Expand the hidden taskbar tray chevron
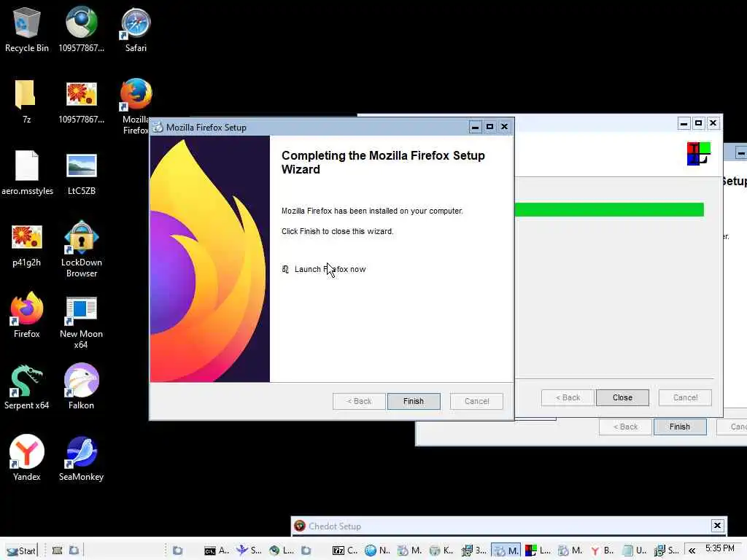The width and height of the screenshot is (747, 560). pyautogui.click(x=692, y=551)
